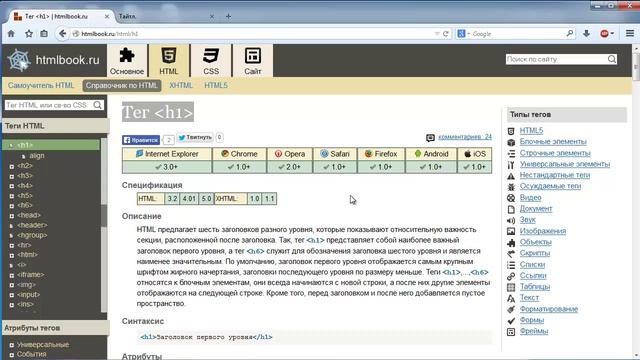
Task: Click the browser address bar
Action: tap(253, 34)
